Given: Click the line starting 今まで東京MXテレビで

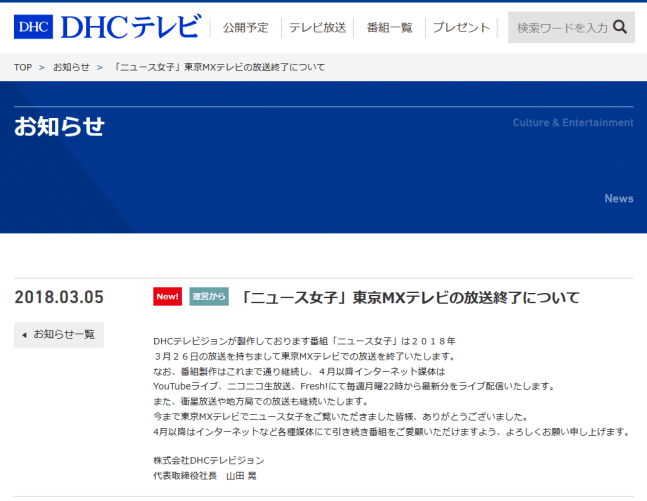Looking at the screenshot, I should [341, 416].
